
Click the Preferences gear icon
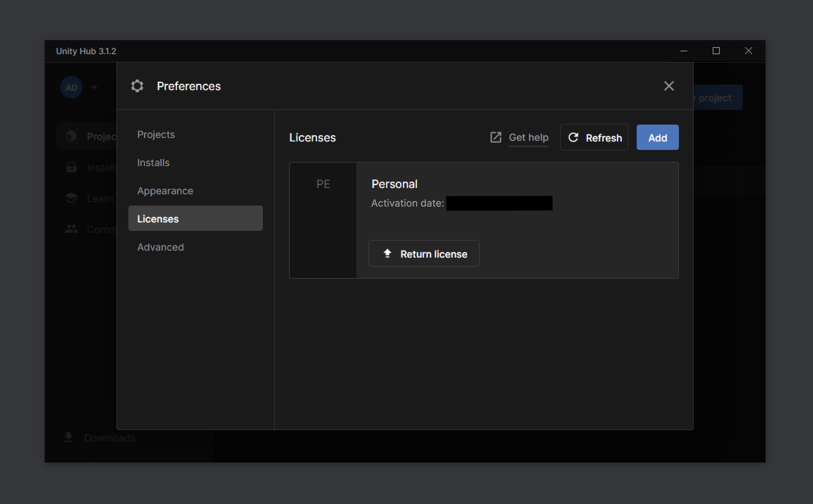coord(138,86)
